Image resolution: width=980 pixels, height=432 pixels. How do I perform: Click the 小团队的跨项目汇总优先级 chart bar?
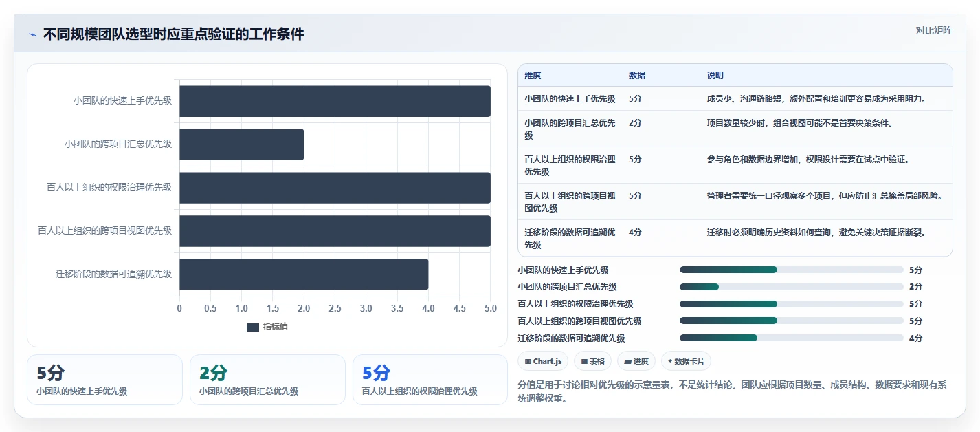click(241, 144)
